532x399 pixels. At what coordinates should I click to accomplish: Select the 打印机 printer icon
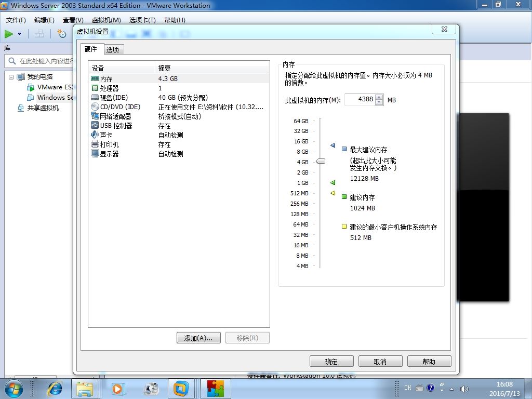(95, 144)
